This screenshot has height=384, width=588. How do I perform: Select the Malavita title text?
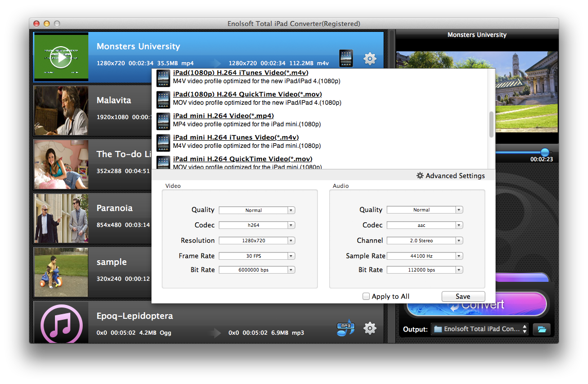[x=113, y=100]
